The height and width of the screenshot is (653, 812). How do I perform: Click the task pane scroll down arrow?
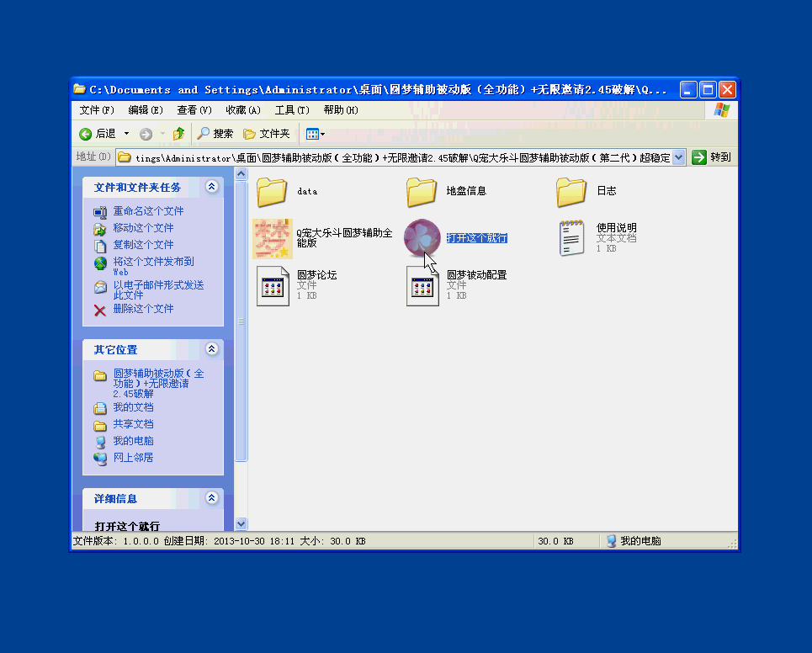pos(241,523)
